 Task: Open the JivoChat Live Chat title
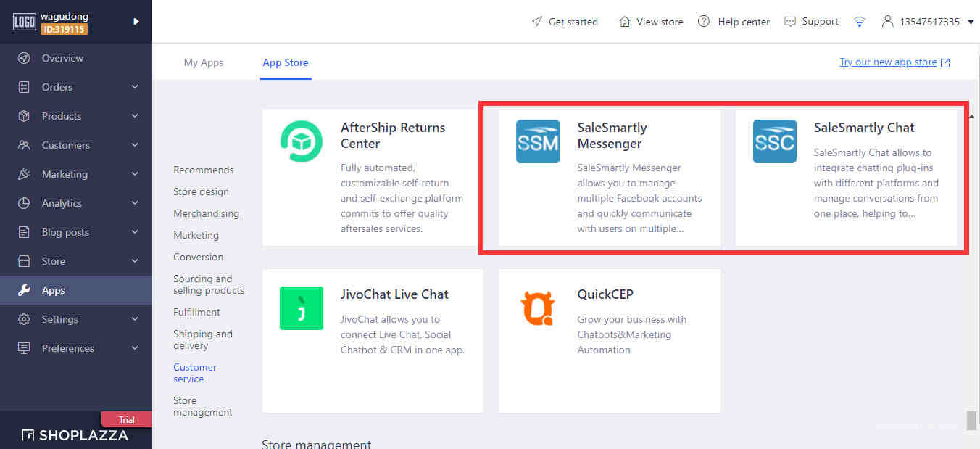(x=395, y=294)
